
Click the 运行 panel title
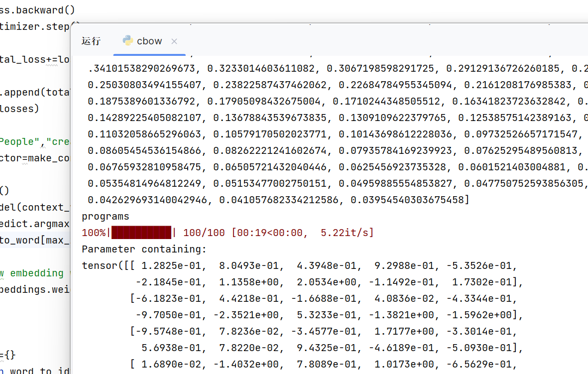coord(91,41)
